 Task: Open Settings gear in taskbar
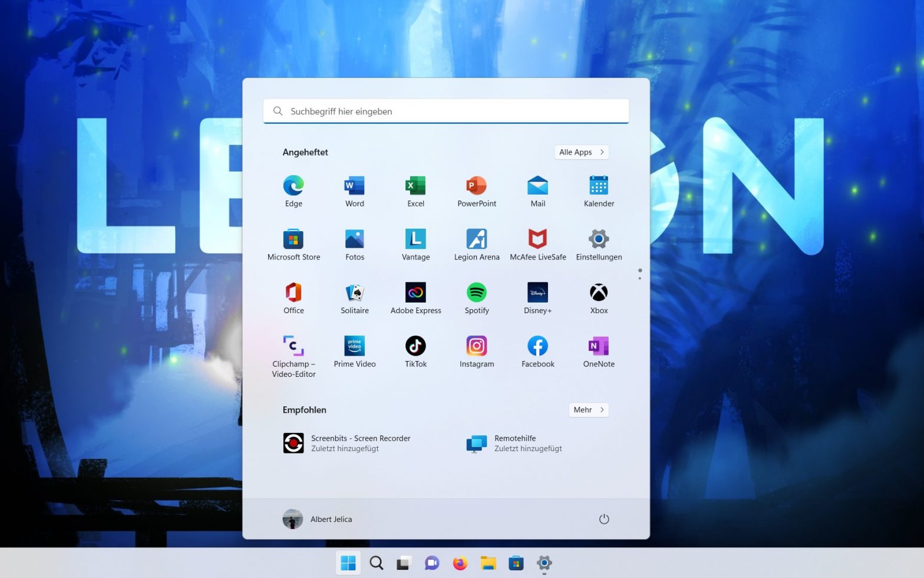(544, 563)
